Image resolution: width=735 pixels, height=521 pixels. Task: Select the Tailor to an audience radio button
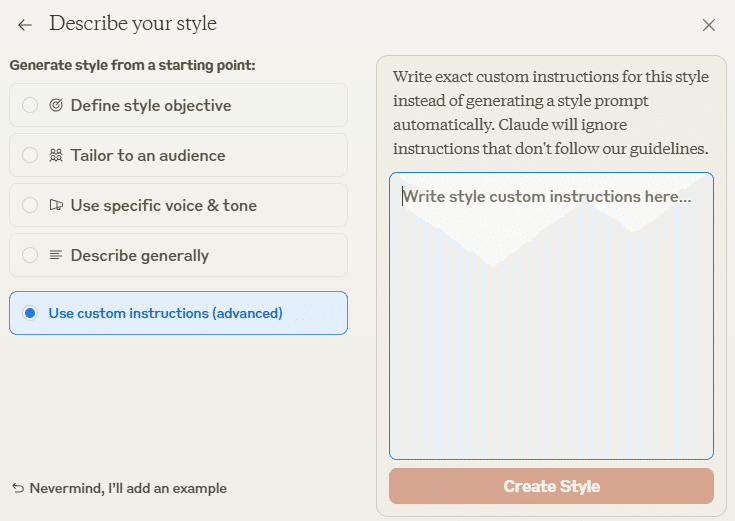(30, 155)
